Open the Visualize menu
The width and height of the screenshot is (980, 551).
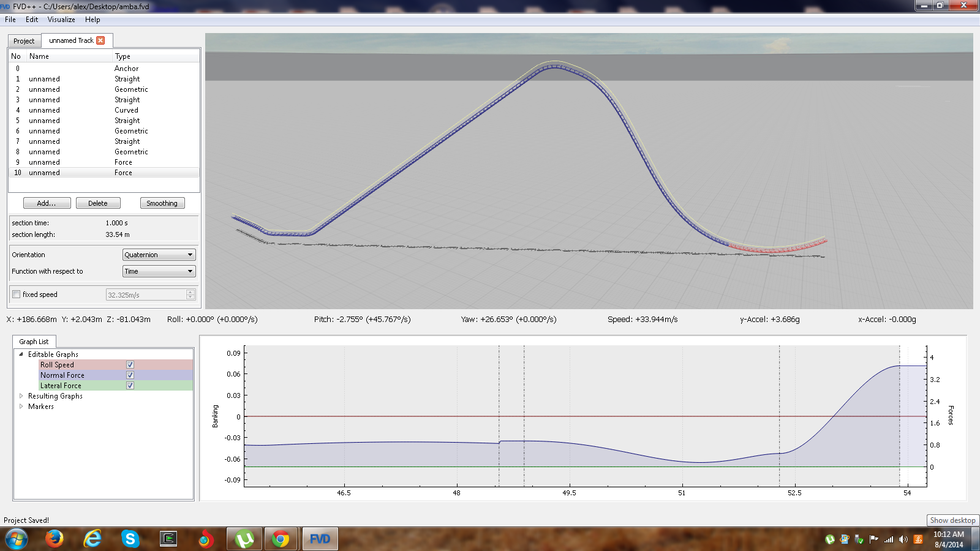click(x=61, y=20)
